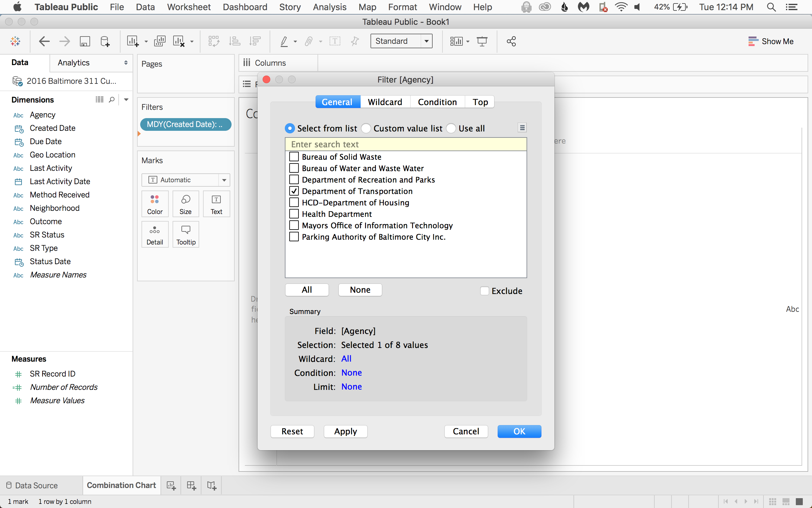
Task: Open the Color marks card button
Action: click(x=155, y=204)
